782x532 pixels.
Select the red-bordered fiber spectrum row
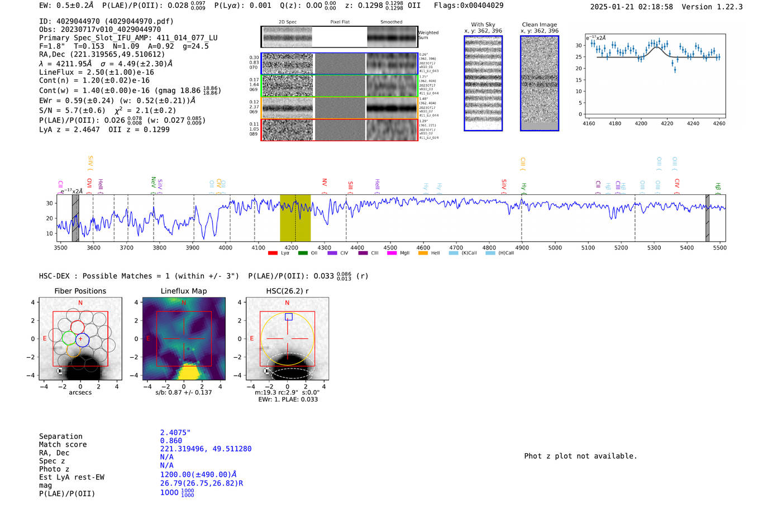coord(339,130)
